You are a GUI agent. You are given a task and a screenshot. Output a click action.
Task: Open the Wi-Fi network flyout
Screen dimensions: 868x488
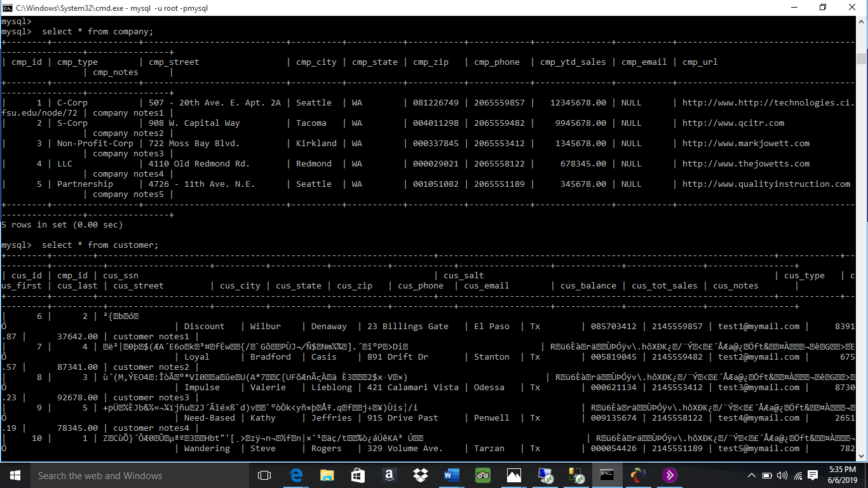tap(797, 475)
